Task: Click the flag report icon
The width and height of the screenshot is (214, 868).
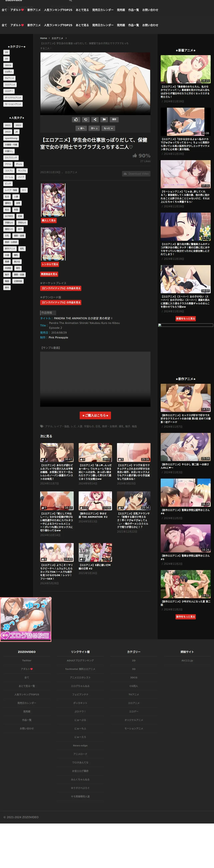Action: [104, 119]
